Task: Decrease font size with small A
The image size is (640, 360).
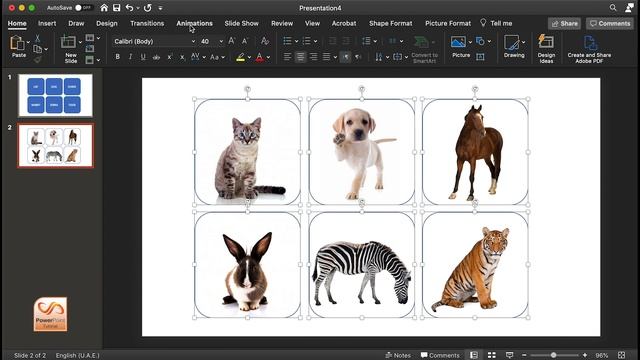Action: (x=245, y=41)
